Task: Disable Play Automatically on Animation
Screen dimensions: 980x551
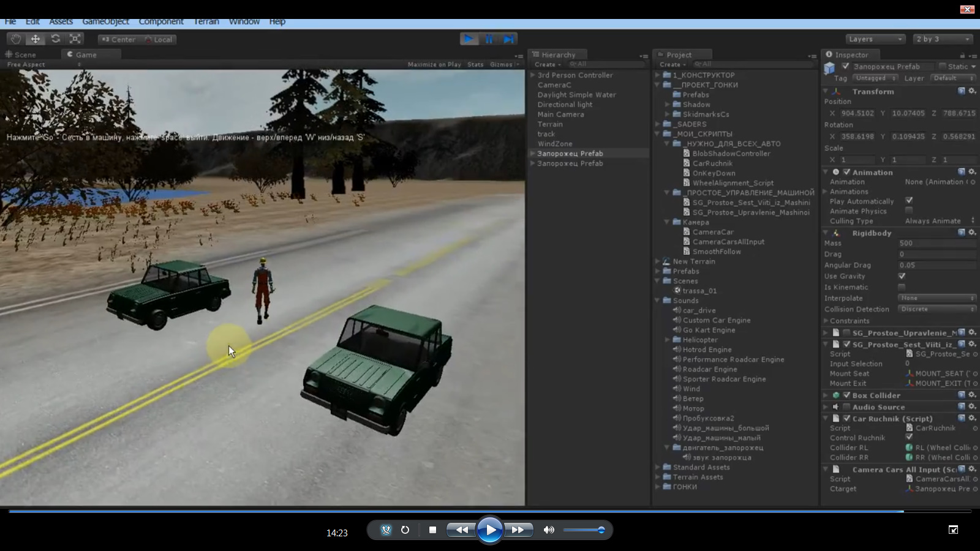Action: 909,200
